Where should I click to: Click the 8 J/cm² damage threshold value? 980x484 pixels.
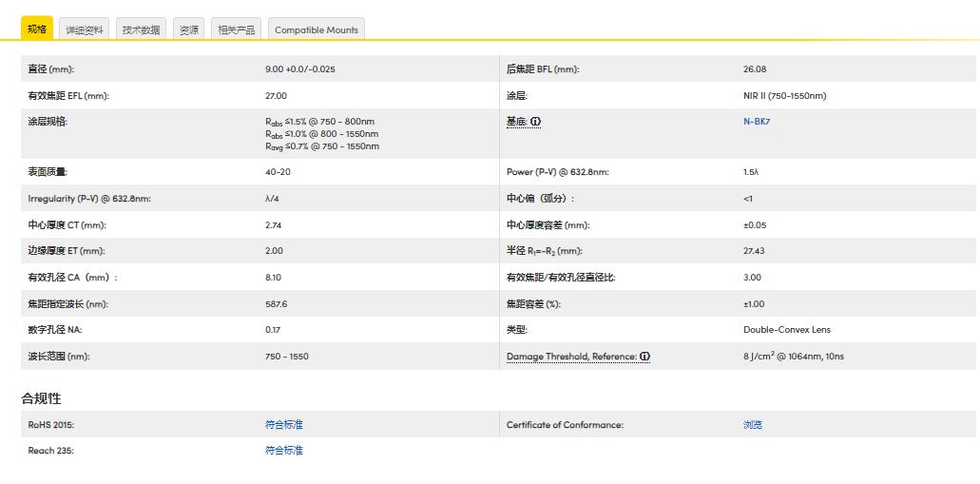(x=793, y=357)
